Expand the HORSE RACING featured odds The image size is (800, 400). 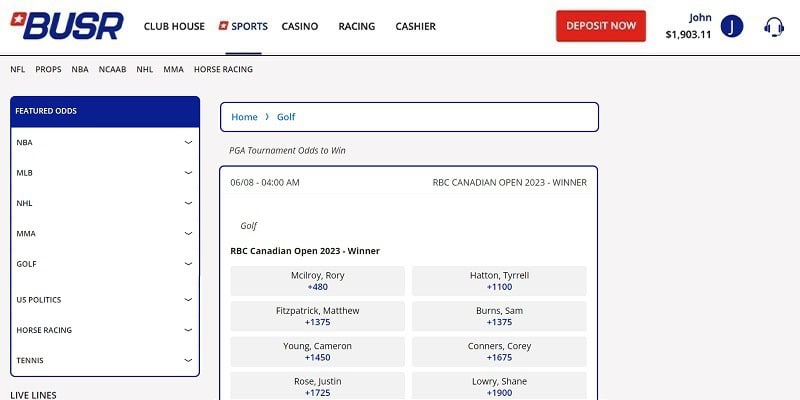coord(105,330)
